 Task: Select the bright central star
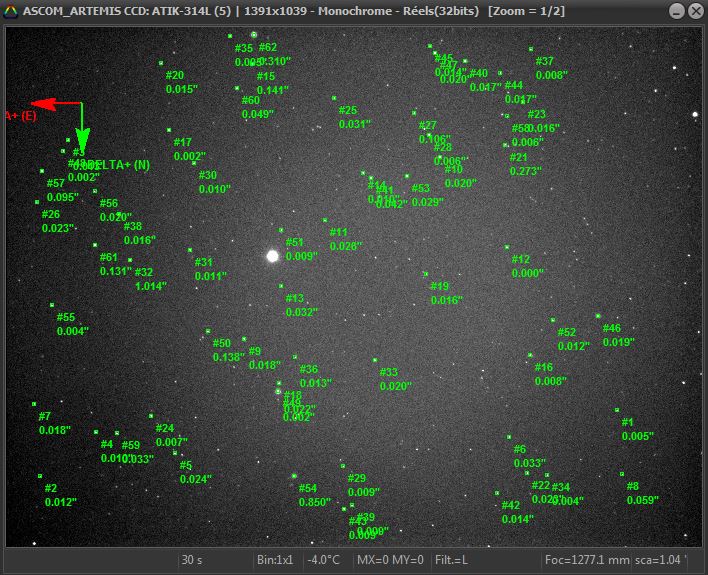point(272,256)
